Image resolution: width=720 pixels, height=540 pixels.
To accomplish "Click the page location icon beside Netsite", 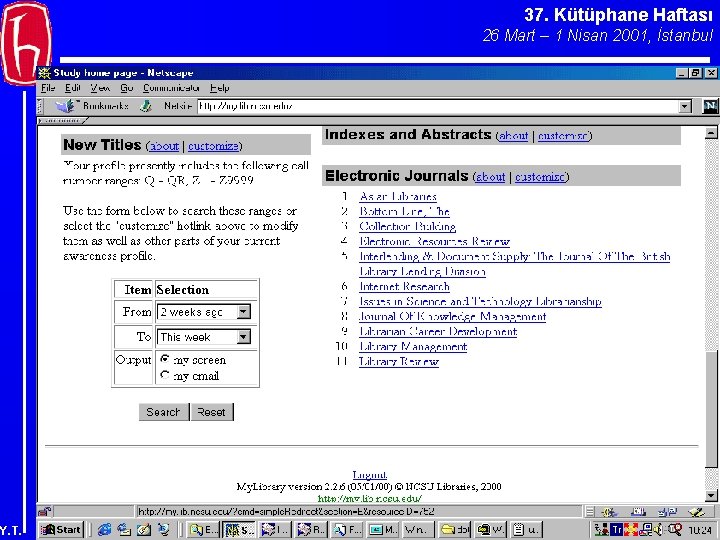I will [146, 106].
